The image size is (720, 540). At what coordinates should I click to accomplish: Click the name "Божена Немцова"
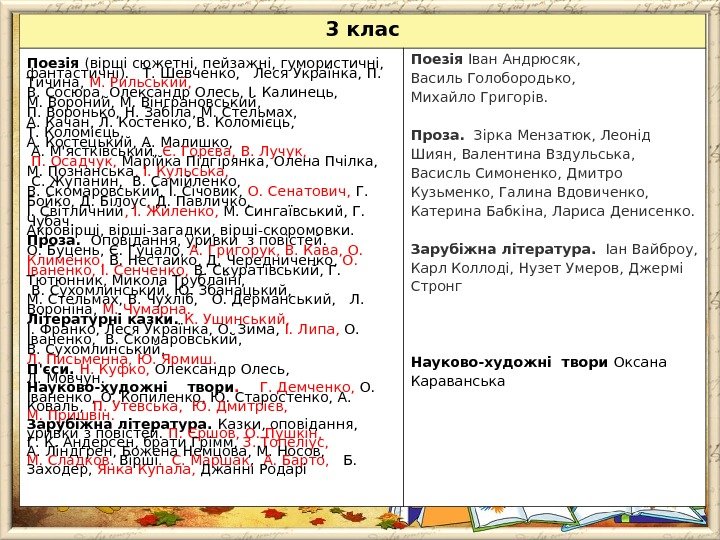coord(186,451)
